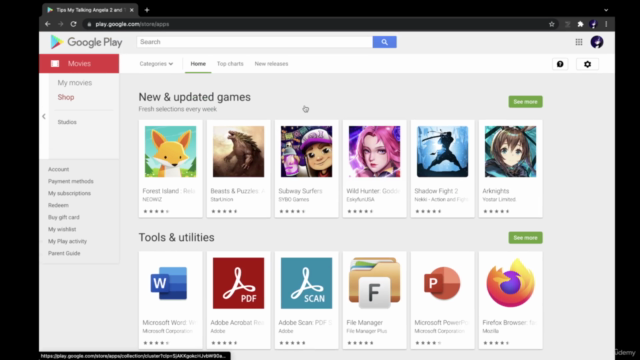Expand the Categories dropdown
This screenshot has height=360, width=640.
pos(156,64)
